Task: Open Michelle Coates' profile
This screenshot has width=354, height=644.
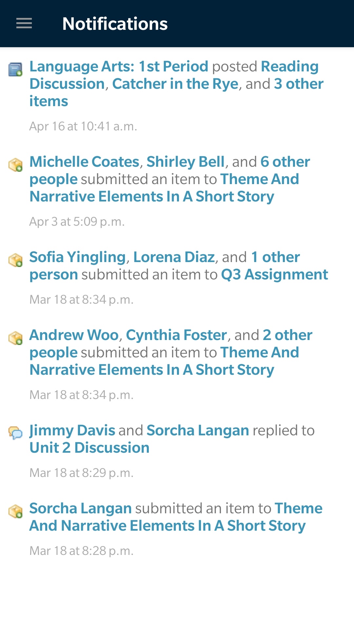Action: 85,162
